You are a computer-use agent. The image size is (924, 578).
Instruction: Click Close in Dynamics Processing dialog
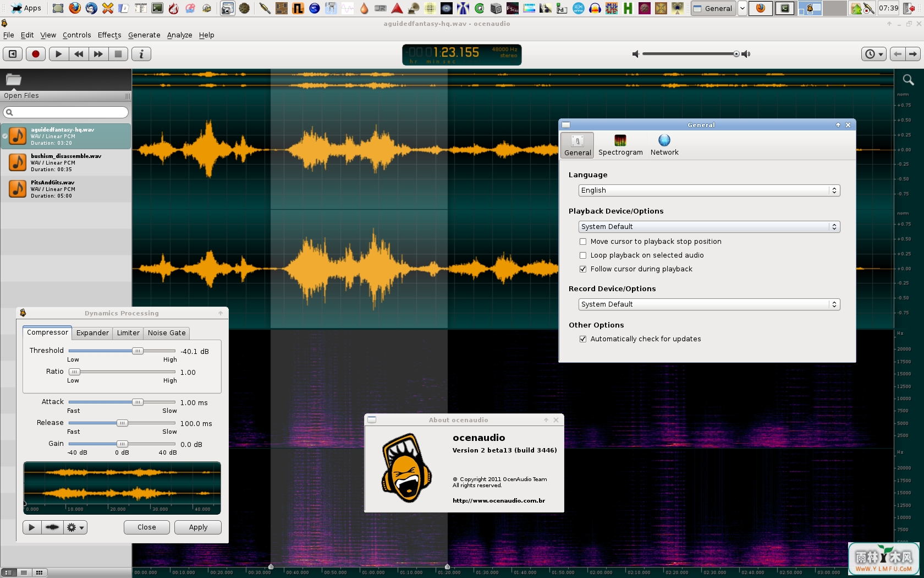point(147,527)
